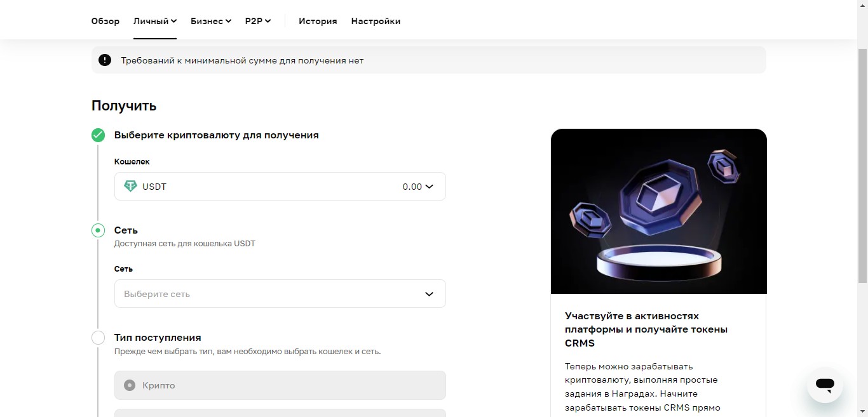Expand the Выберите сеть dropdown
This screenshot has width=868, height=417.
tap(280, 294)
